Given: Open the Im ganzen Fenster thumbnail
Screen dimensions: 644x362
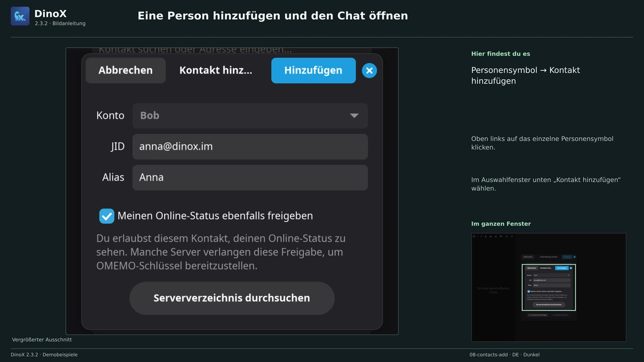Looking at the screenshot, I should 548,287.
